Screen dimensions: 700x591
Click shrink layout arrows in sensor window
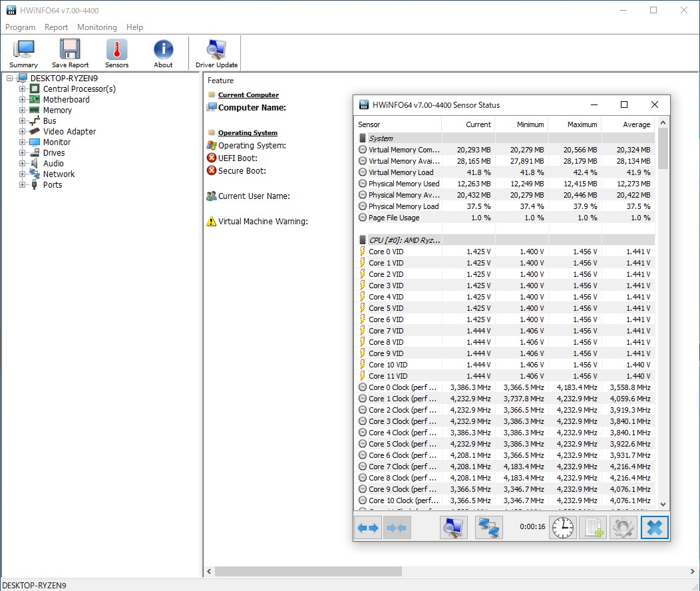[x=397, y=528]
